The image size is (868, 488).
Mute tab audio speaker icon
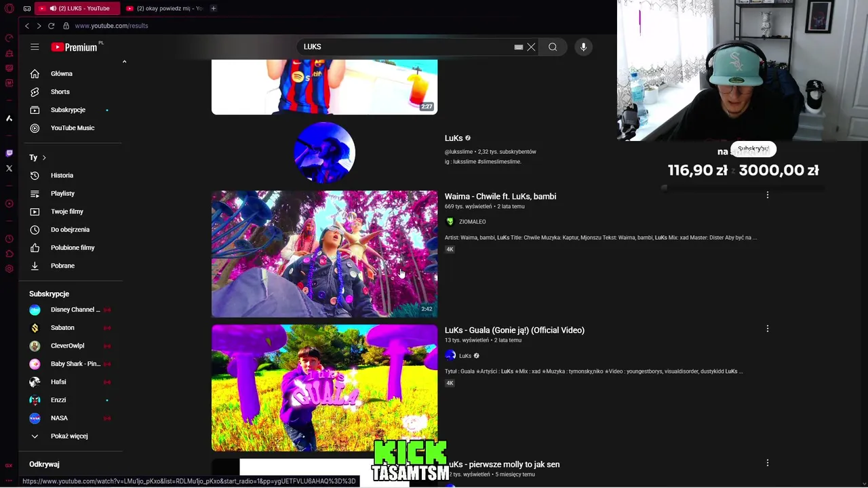coord(52,8)
